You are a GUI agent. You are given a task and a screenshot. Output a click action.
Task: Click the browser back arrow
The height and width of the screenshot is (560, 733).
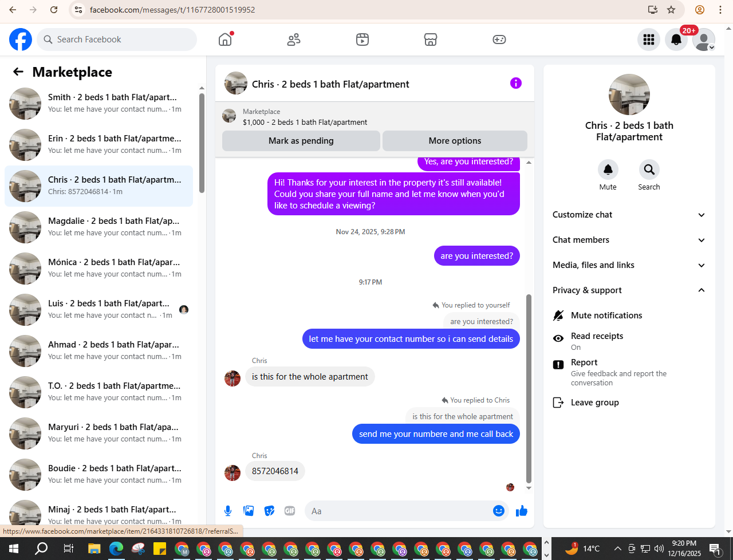(x=13, y=10)
